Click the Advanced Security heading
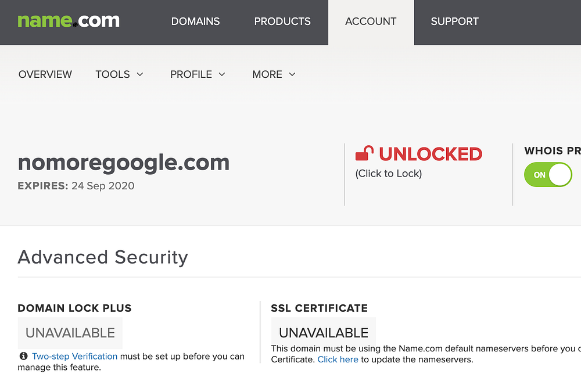 tap(103, 257)
